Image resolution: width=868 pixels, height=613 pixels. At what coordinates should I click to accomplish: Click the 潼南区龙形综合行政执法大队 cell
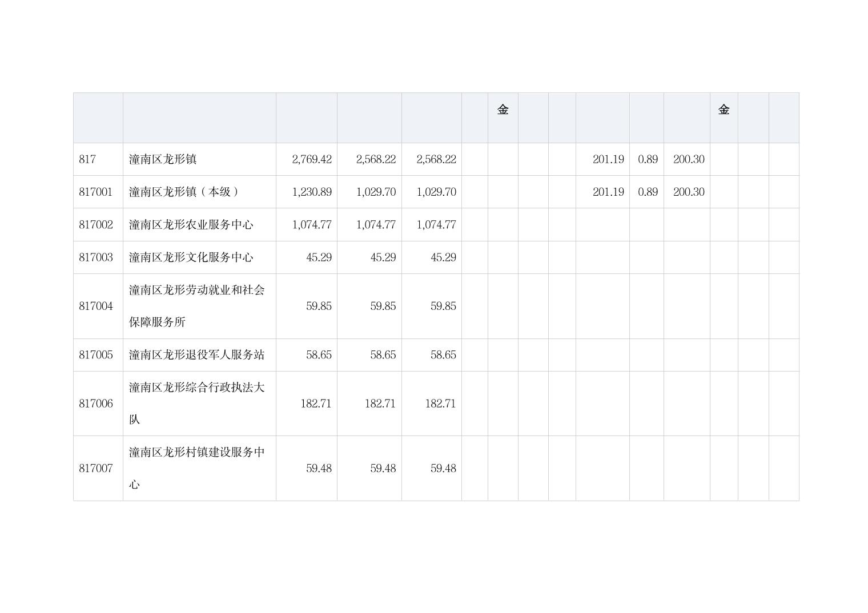click(x=196, y=404)
